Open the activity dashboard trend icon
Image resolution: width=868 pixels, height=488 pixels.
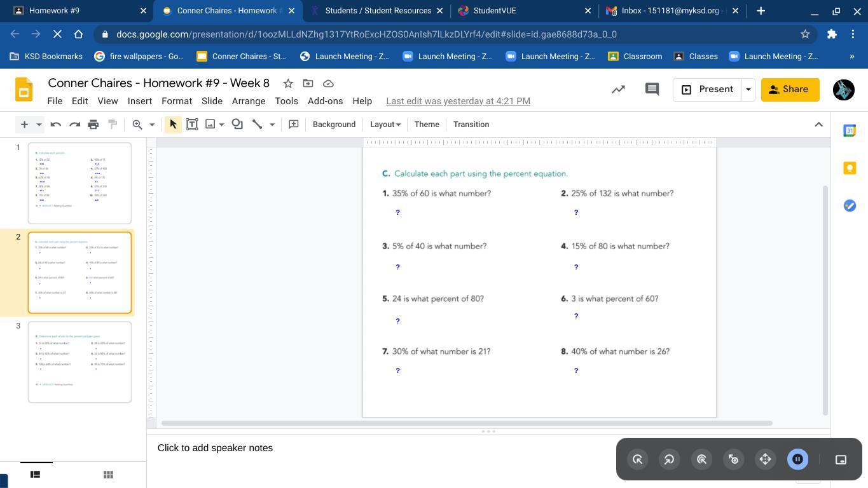(618, 90)
